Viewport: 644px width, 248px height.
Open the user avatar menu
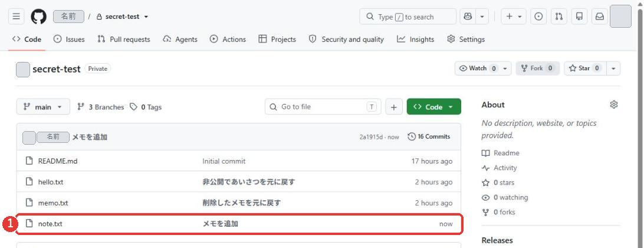pos(620,17)
